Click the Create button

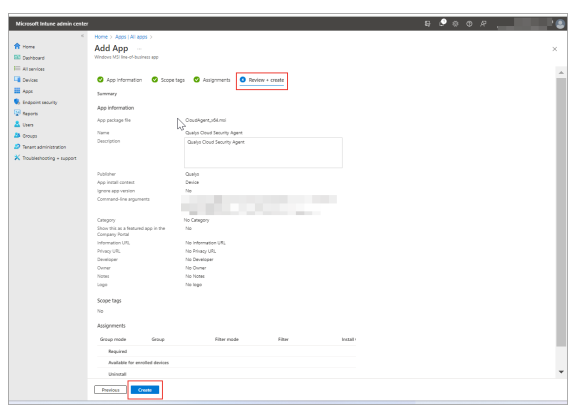[145, 390]
